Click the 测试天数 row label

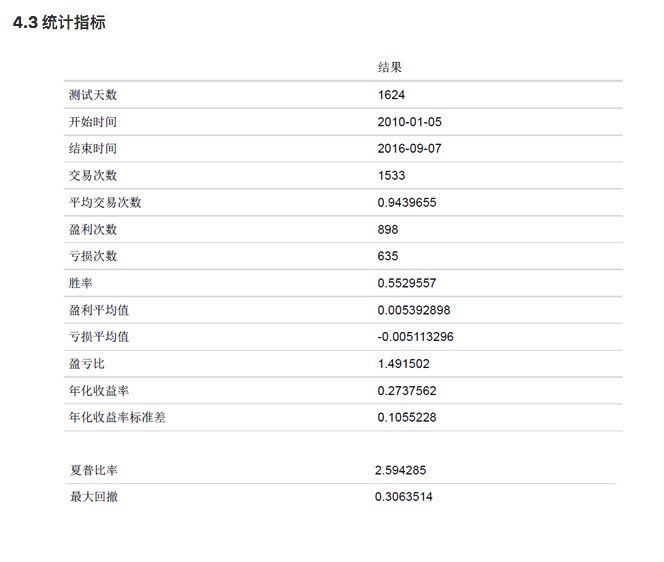93,95
